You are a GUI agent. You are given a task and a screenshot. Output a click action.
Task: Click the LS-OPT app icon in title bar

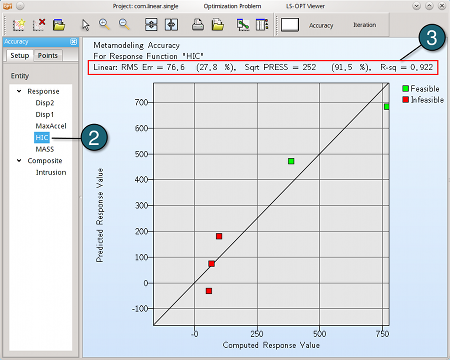(x=7, y=6)
